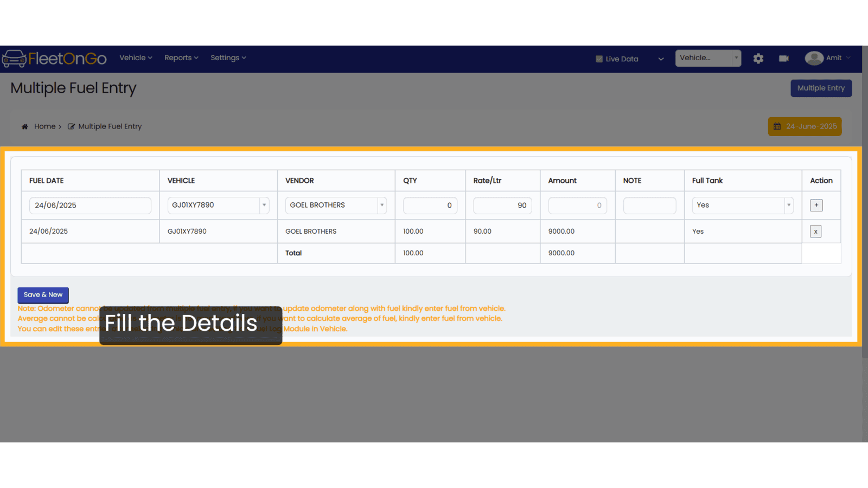This screenshot has height=488, width=868.
Task: Expand the Amit account dropdown
Action: click(x=848, y=58)
